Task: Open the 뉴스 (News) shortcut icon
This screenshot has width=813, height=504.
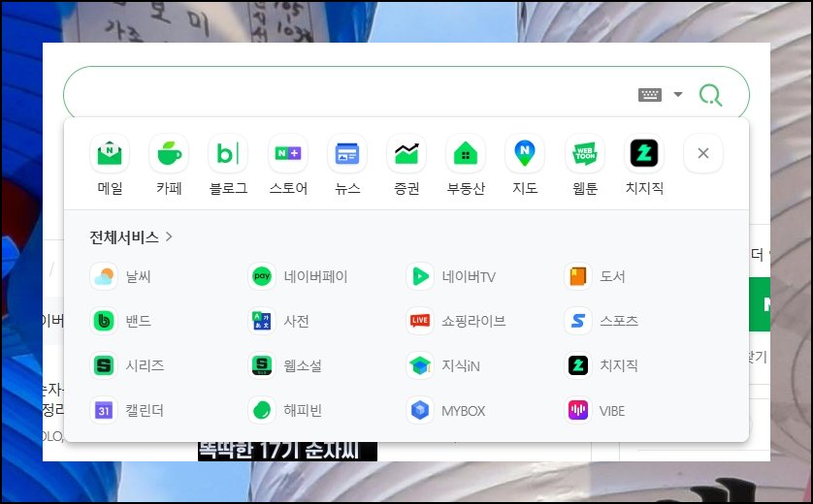Action: (347, 153)
